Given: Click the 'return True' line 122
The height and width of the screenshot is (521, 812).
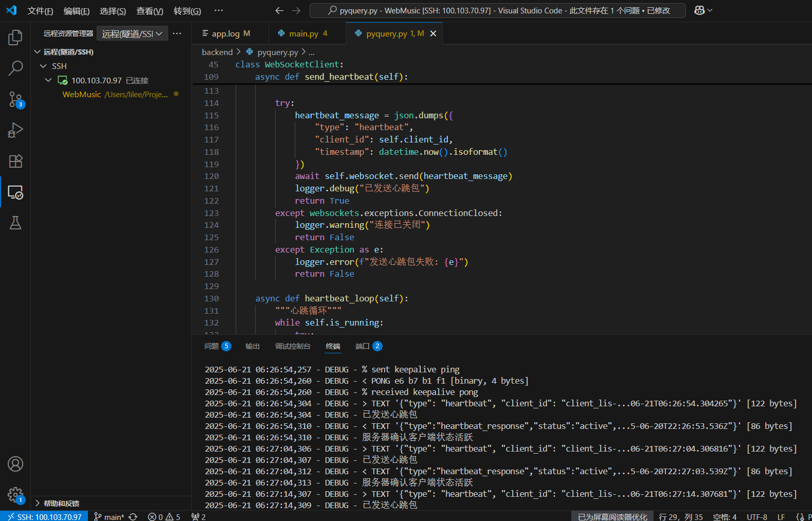Looking at the screenshot, I should pos(322,201).
